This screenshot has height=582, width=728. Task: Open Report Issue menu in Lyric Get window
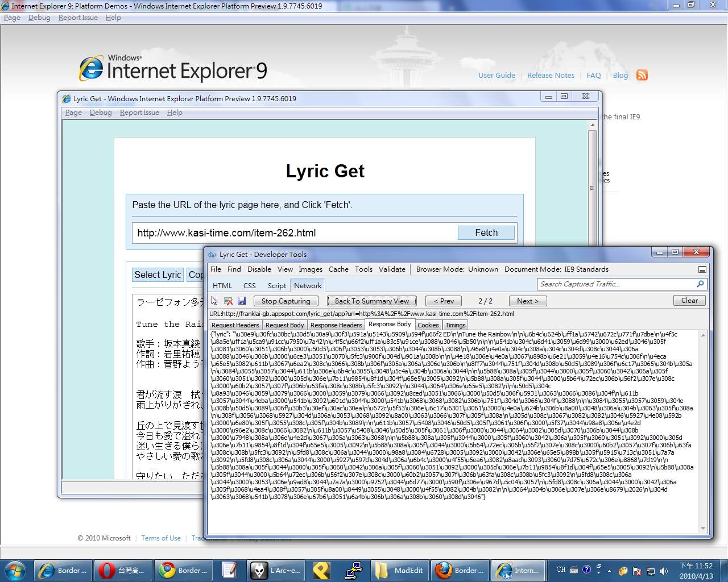139,113
